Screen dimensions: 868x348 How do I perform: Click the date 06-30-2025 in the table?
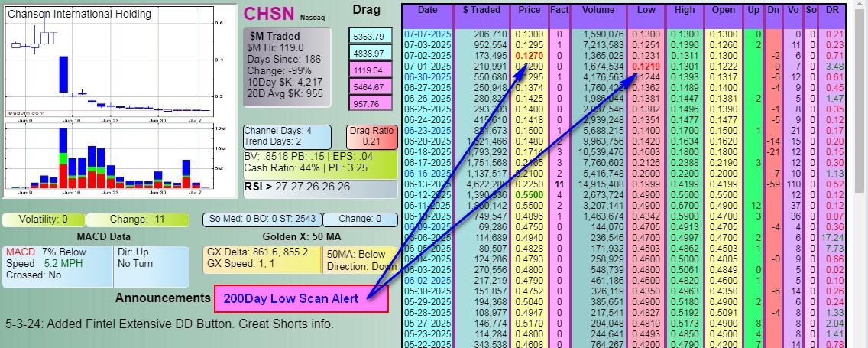pos(427,76)
